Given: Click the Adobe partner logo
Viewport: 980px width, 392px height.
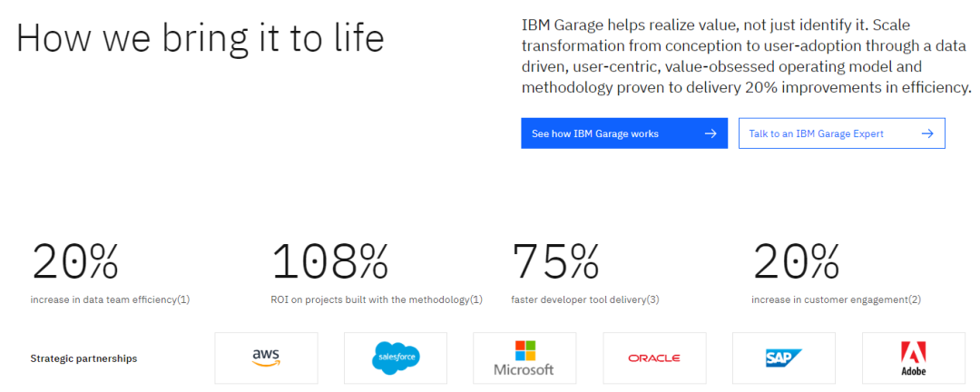Looking at the screenshot, I should coord(913,358).
